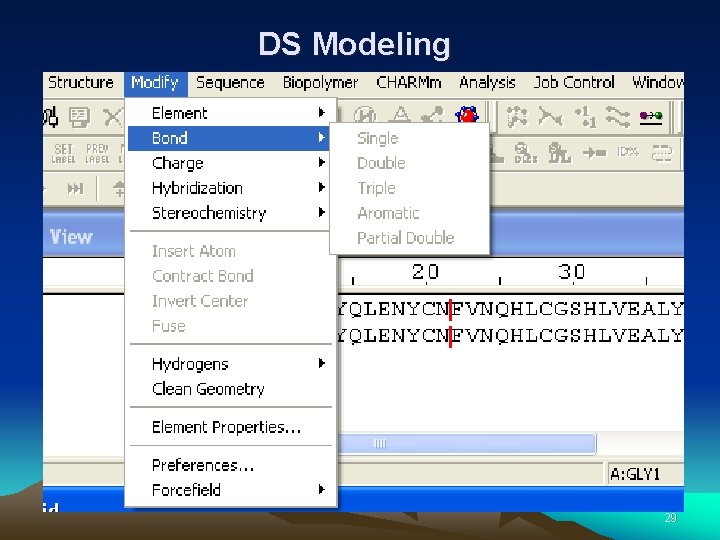Click the letter A label toolbar icon
The height and width of the screenshot is (540, 720).
click(x=400, y=115)
